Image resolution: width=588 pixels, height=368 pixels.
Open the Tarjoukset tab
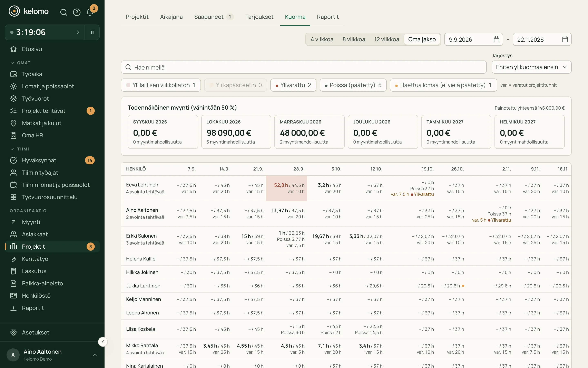(x=259, y=17)
